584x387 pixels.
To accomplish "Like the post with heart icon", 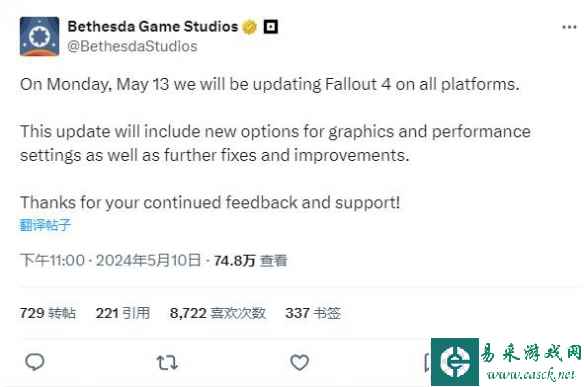I will point(299,362).
